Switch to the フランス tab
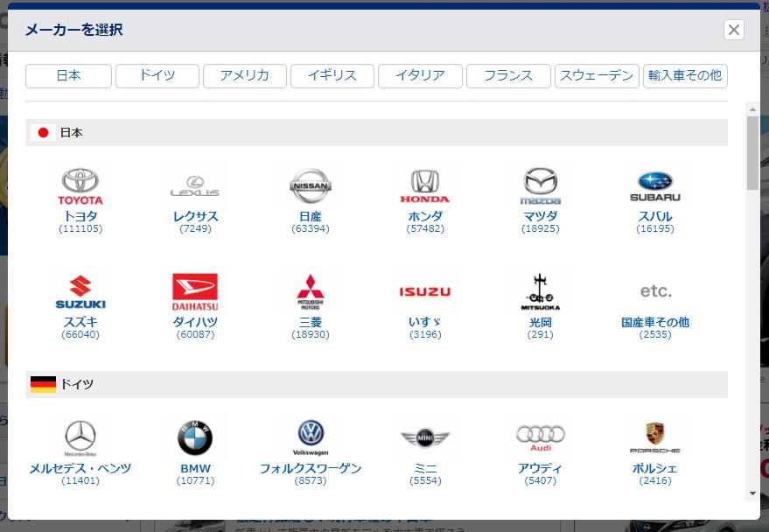This screenshot has height=532, width=769. (x=508, y=76)
